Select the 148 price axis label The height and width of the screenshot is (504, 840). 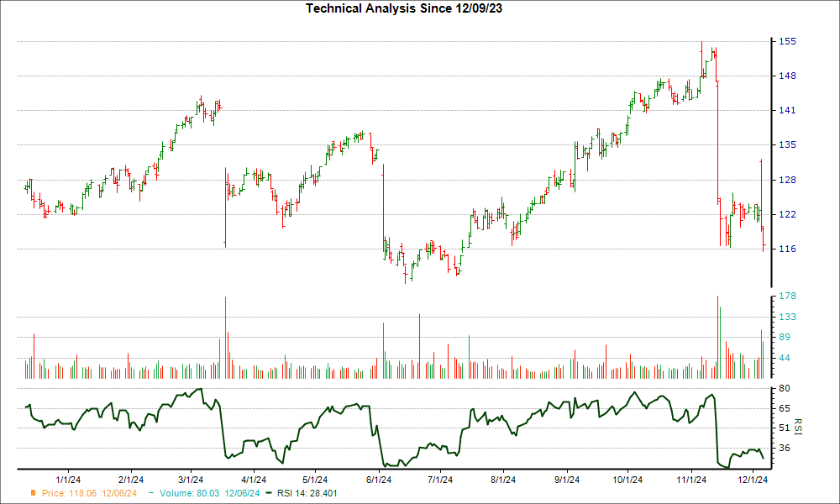(787, 76)
